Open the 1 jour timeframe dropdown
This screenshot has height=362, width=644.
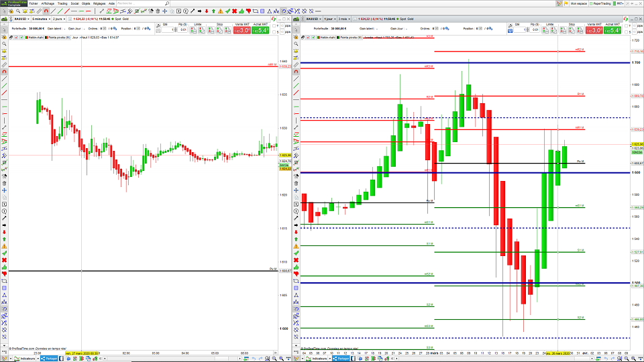click(x=329, y=19)
